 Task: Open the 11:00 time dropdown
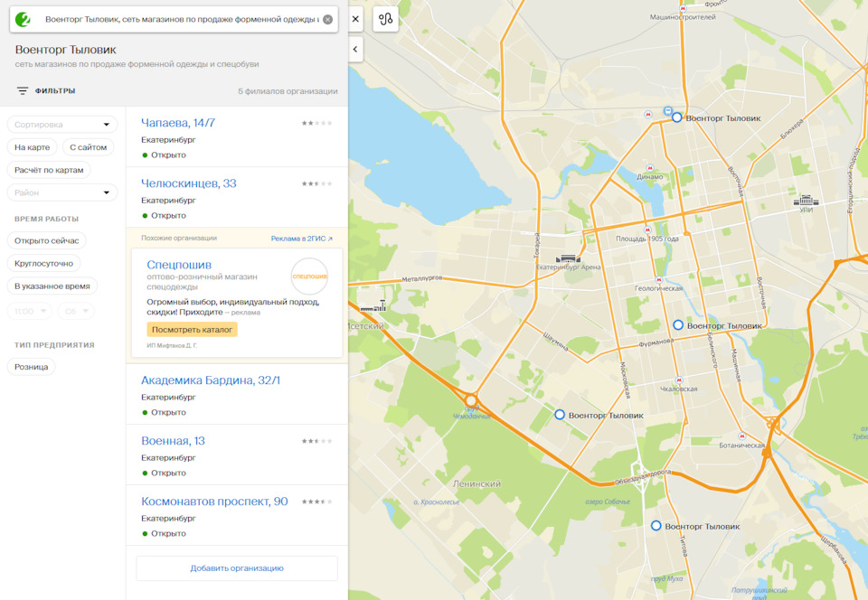coord(30,312)
